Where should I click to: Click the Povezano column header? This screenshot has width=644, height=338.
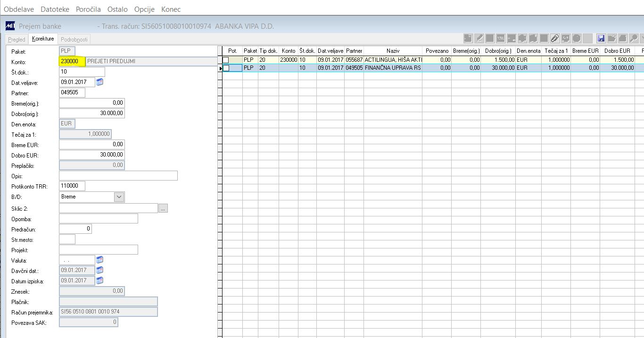point(437,51)
